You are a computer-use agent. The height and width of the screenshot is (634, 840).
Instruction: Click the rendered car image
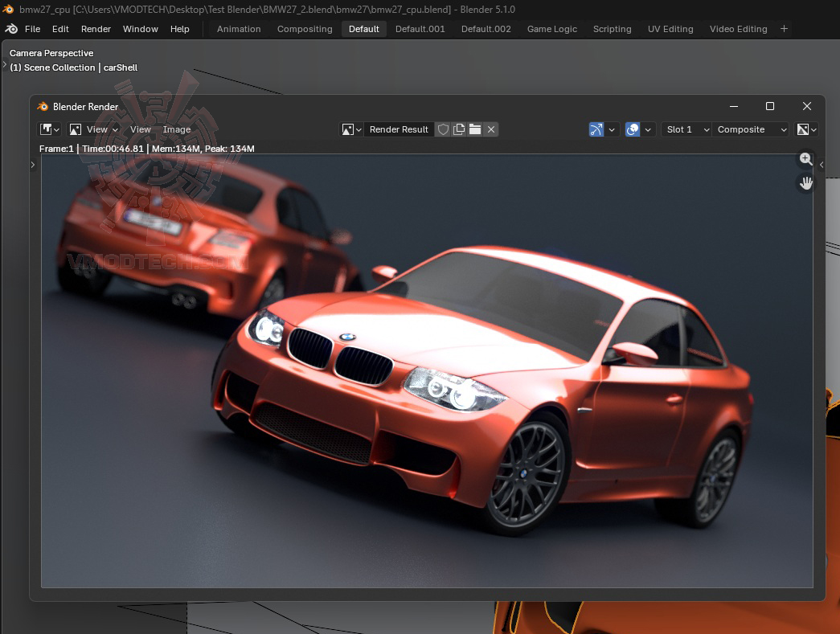427,370
